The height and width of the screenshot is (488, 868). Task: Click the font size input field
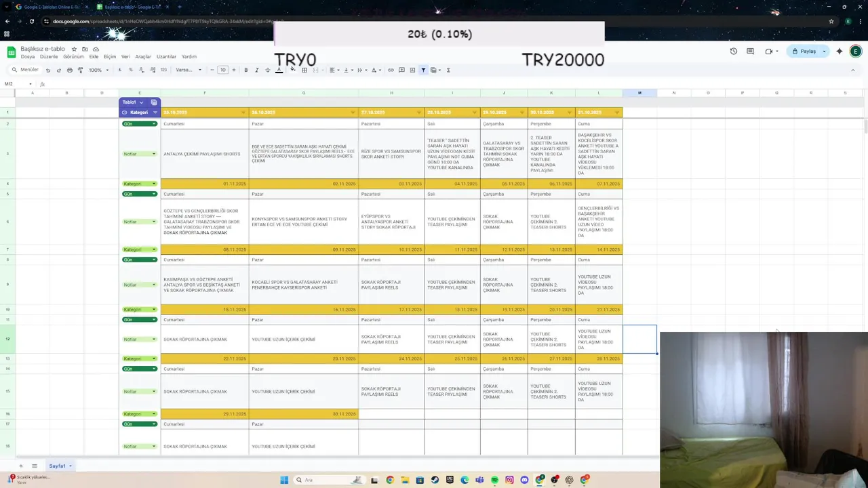(222, 70)
